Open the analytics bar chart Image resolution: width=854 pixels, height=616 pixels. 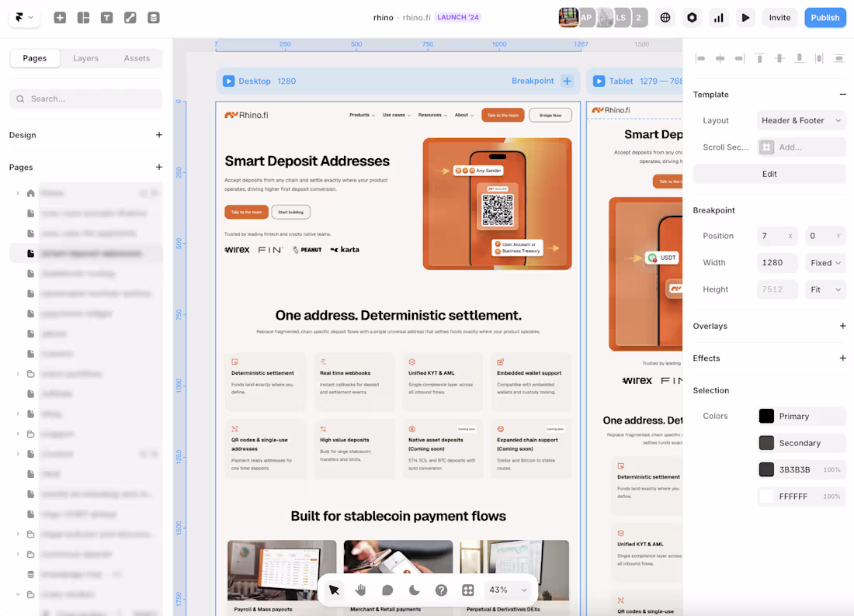(x=719, y=17)
